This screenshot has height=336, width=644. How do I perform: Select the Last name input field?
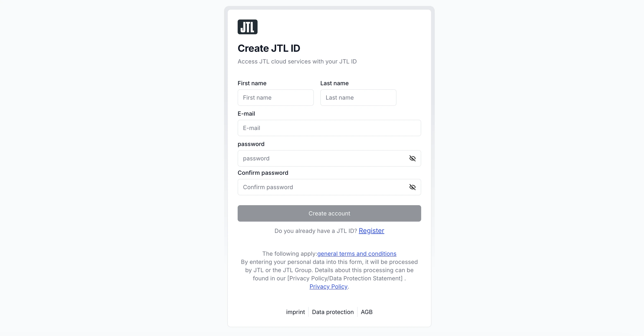pyautogui.click(x=358, y=98)
